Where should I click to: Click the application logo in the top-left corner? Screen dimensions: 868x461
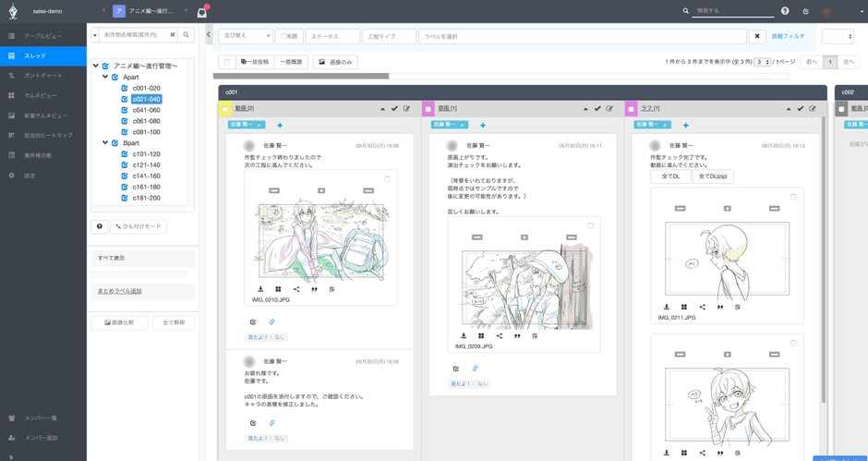pos(13,11)
